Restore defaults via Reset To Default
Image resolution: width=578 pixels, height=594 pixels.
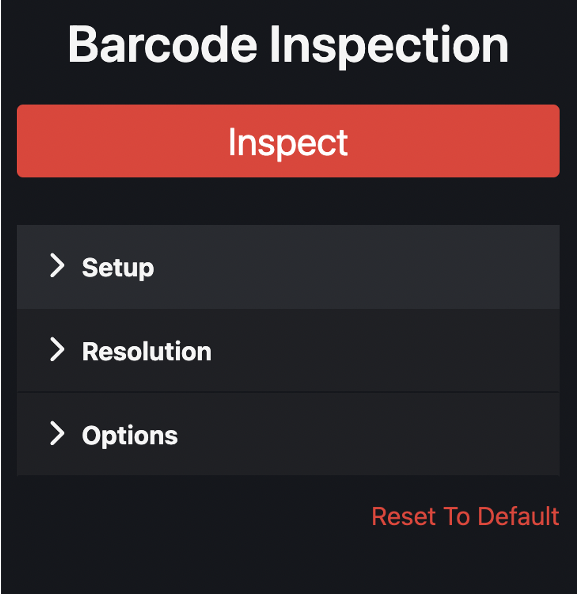coord(465,516)
